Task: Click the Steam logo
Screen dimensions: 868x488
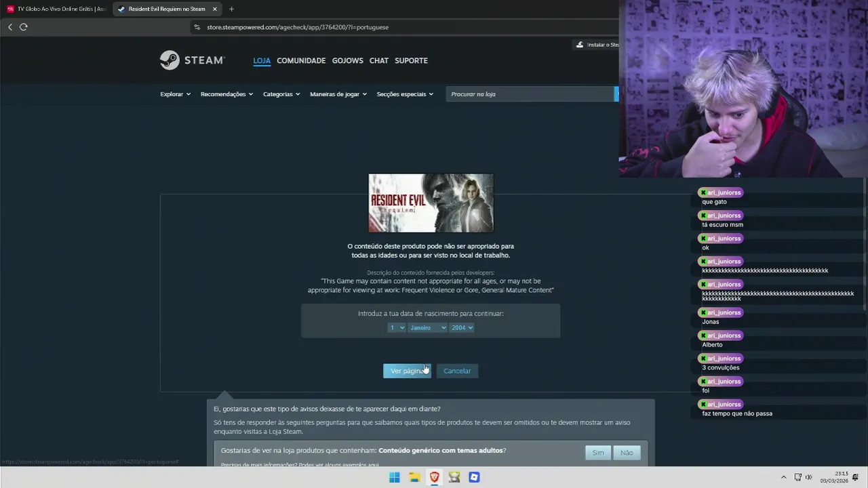Action: point(192,60)
